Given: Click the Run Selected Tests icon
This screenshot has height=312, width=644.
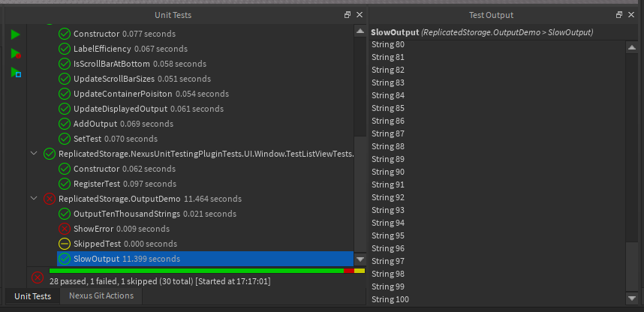Looking at the screenshot, I should 16,73.
